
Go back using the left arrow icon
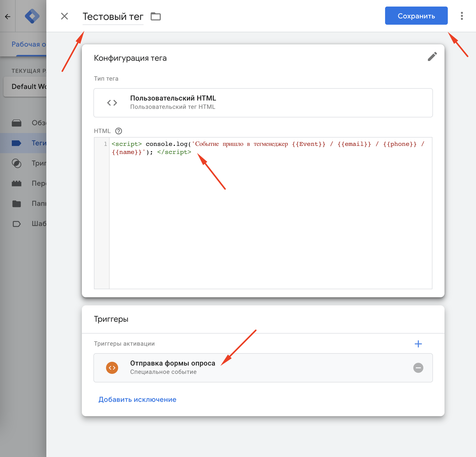[8, 17]
